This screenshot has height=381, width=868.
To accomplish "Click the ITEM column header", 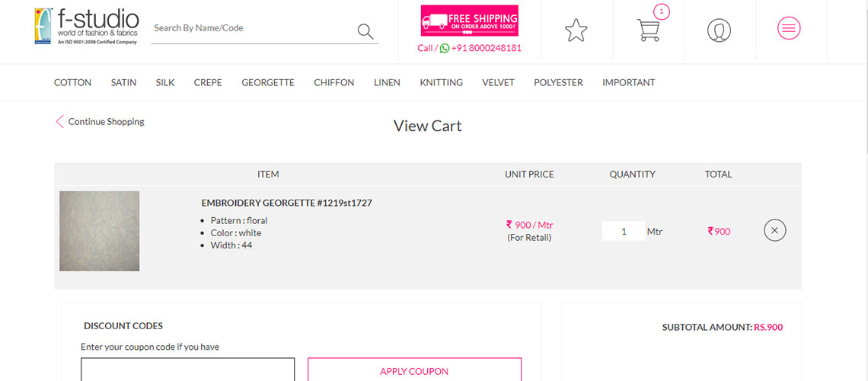I will pyautogui.click(x=268, y=174).
